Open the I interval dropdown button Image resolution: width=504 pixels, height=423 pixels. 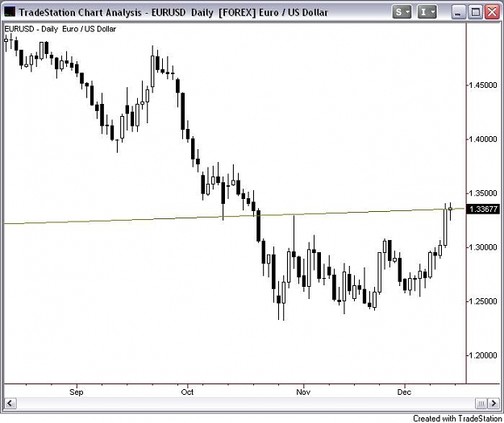click(427, 12)
